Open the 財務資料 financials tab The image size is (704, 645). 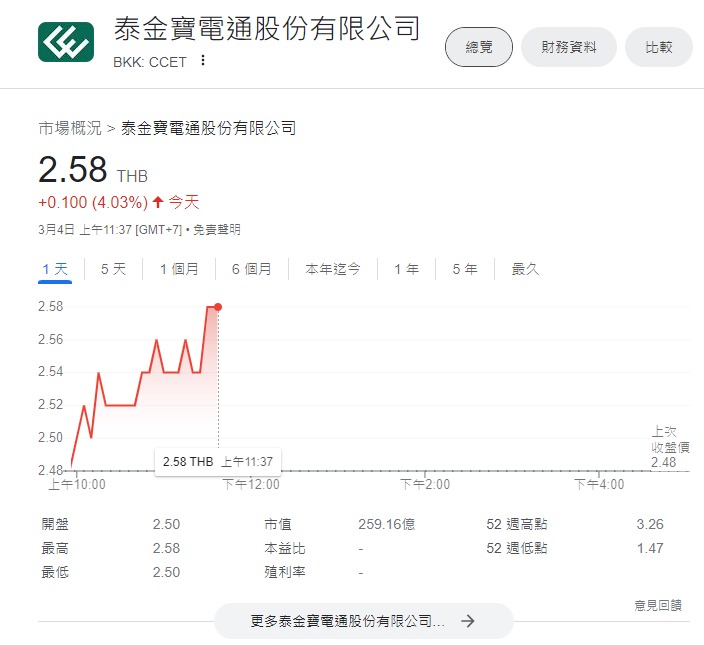568,47
